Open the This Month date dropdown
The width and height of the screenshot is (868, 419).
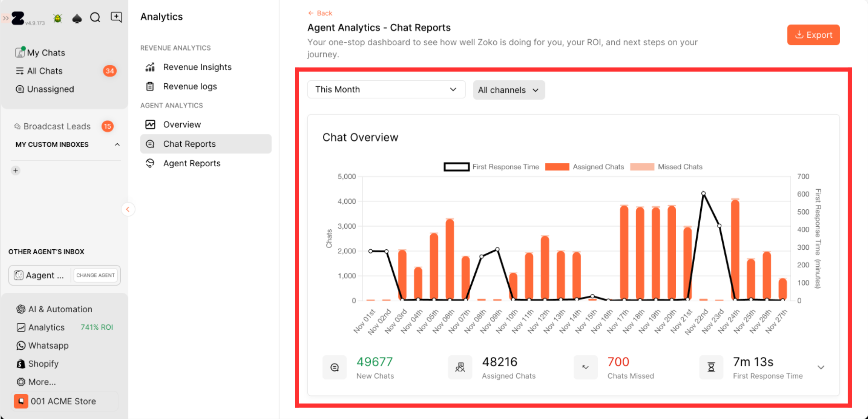[386, 89]
